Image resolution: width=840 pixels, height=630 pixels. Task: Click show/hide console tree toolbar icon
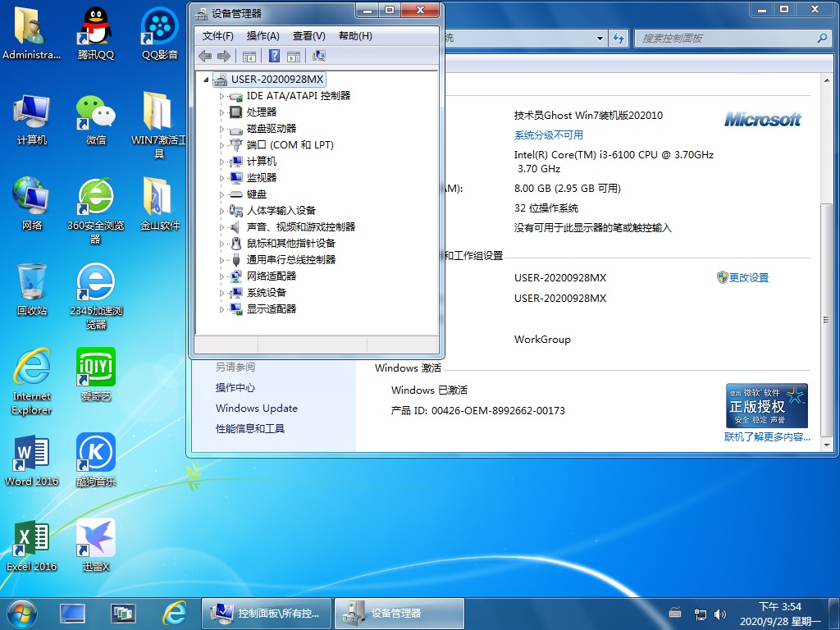[249, 56]
